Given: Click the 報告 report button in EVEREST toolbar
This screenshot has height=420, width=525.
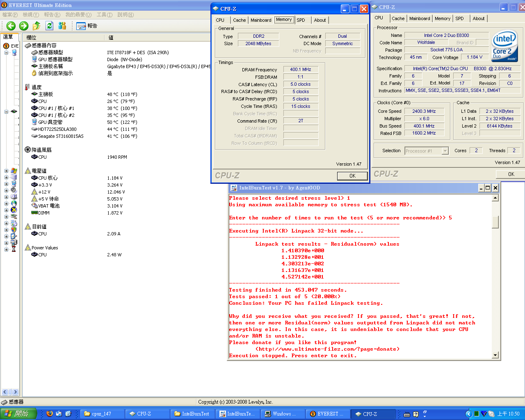Looking at the screenshot, I should click(87, 26).
